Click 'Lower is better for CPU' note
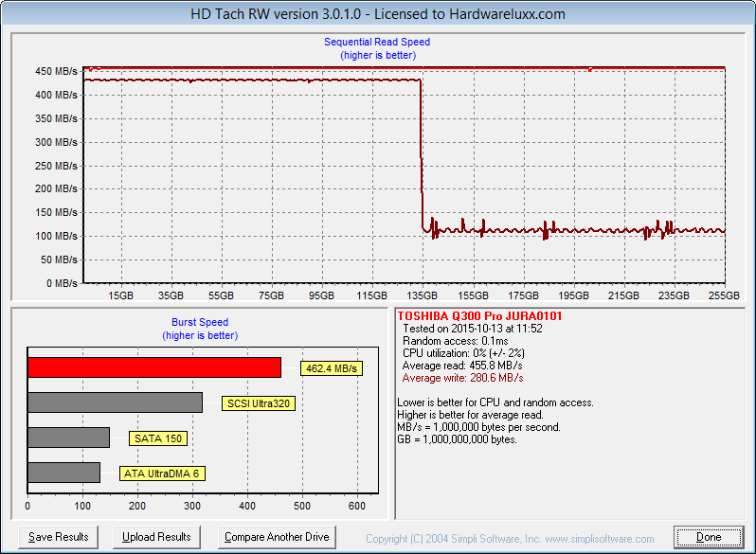This screenshot has width=756, height=554. (495, 402)
